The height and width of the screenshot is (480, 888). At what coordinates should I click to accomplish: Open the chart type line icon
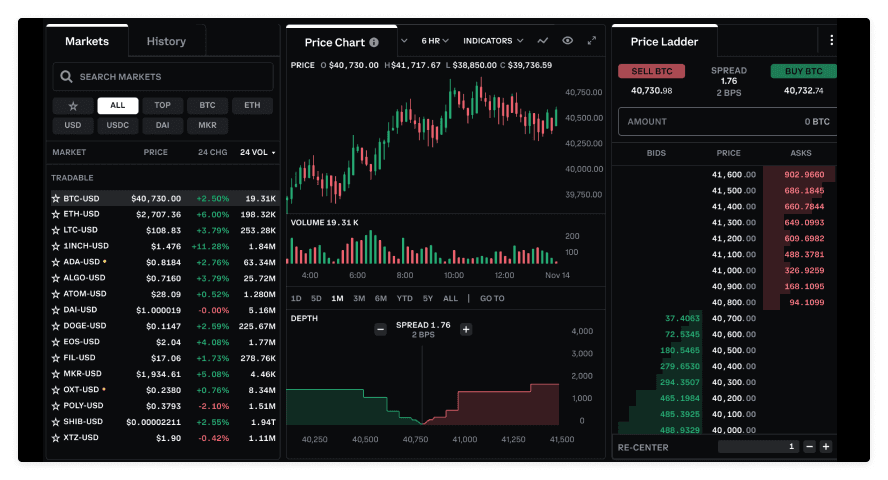click(542, 41)
